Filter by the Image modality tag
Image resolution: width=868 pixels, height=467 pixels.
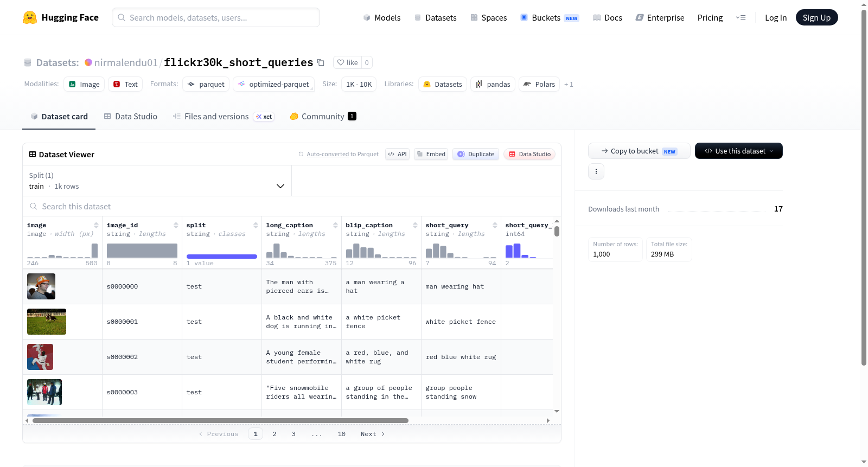coord(84,84)
